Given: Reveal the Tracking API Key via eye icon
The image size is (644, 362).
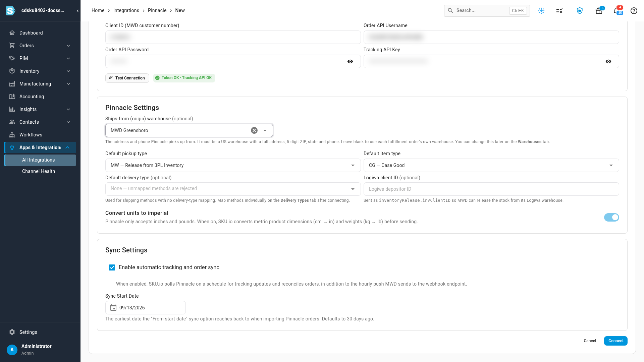Looking at the screenshot, I should tap(608, 61).
